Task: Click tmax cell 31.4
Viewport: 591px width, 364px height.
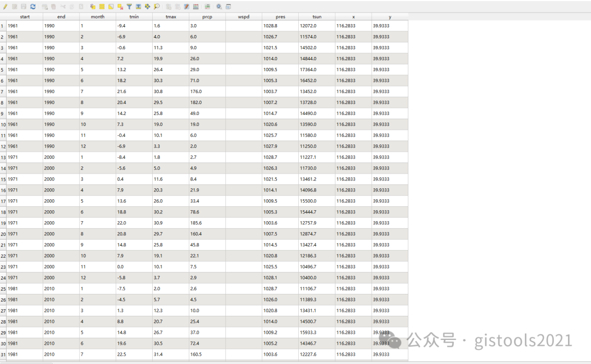Action: click(171, 354)
